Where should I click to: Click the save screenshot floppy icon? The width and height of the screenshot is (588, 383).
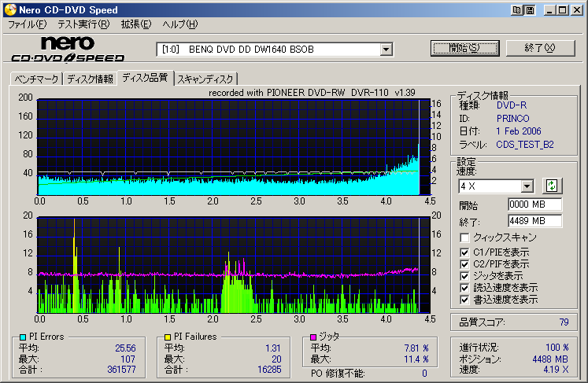(530, 10)
